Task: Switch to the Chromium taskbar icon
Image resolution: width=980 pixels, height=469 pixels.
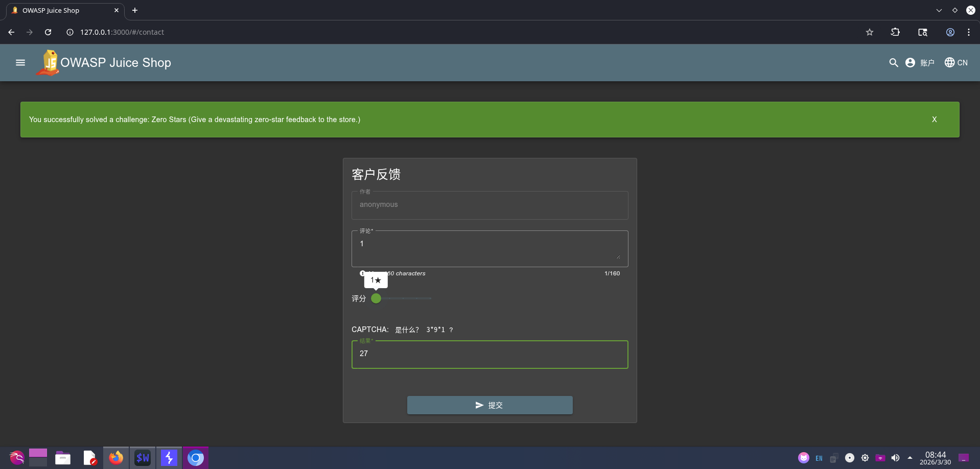Action: (196, 458)
